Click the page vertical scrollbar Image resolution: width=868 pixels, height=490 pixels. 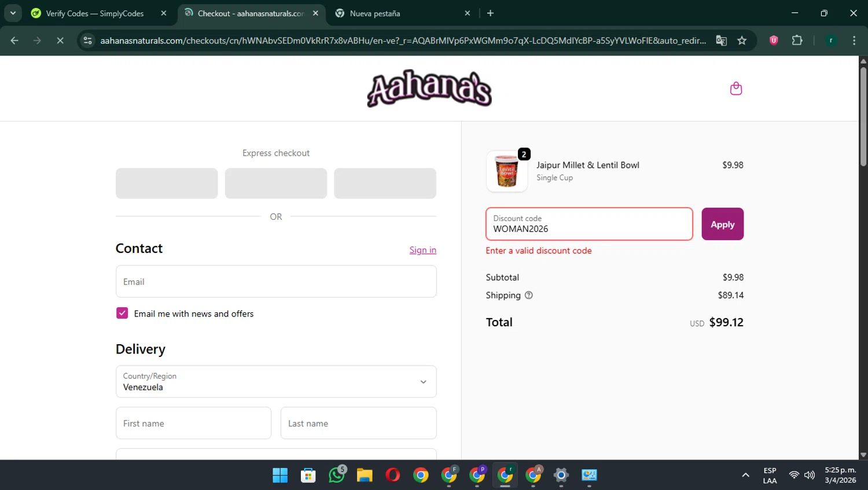[863, 116]
